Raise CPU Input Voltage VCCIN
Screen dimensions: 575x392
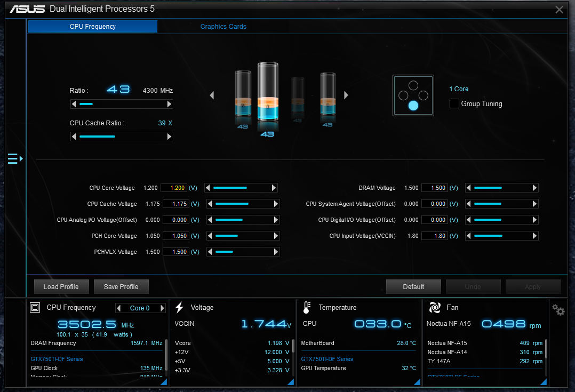pos(534,236)
